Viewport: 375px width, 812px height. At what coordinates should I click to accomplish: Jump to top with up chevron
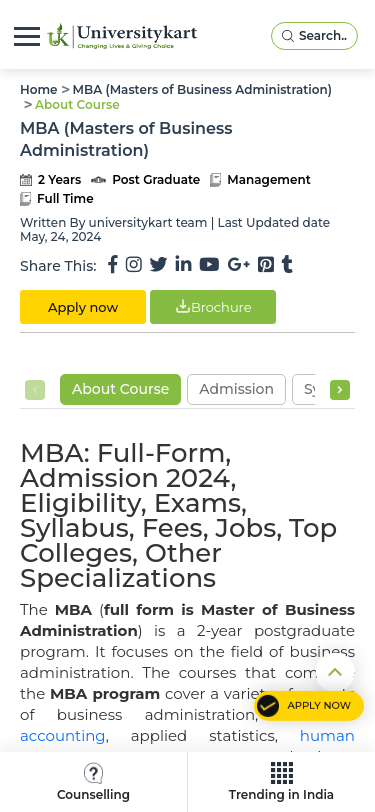335,672
